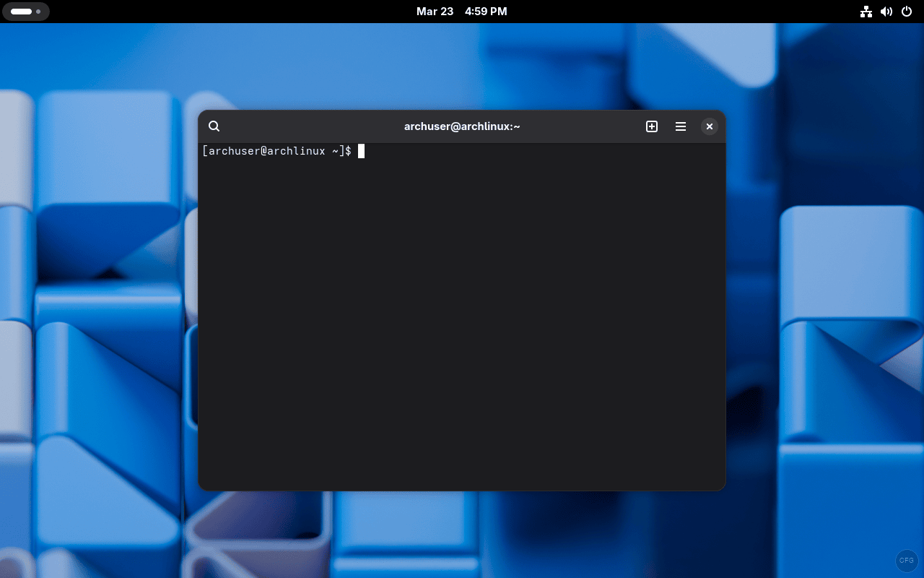Toggle the Activities pill indicator
The image size is (924, 578).
tap(20, 12)
